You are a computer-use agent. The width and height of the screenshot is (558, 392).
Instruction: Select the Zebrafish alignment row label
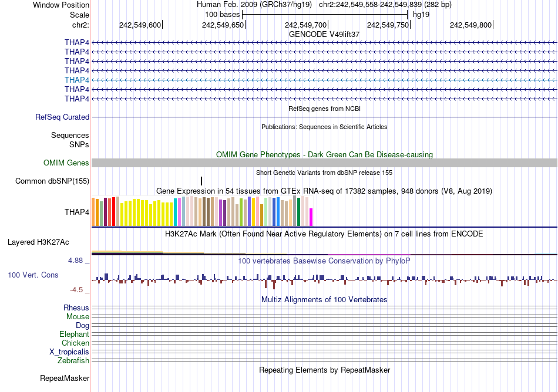73,360
